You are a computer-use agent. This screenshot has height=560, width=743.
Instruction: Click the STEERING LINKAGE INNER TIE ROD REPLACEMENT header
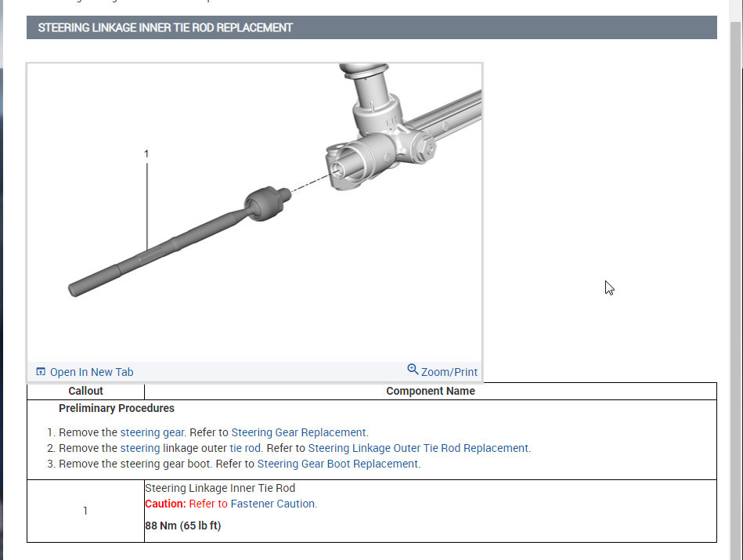coord(164,27)
